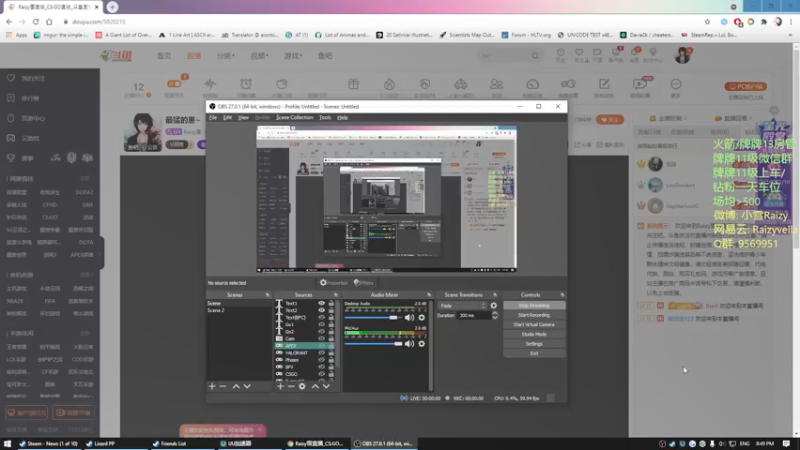Image resolution: width=800 pixels, height=450 pixels.
Task: Click the Stop Streaming button
Action: (x=534, y=306)
